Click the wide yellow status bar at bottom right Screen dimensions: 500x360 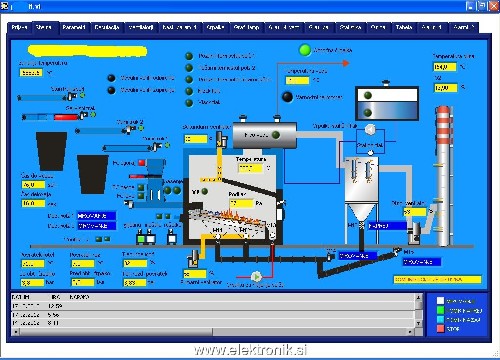click(437, 279)
